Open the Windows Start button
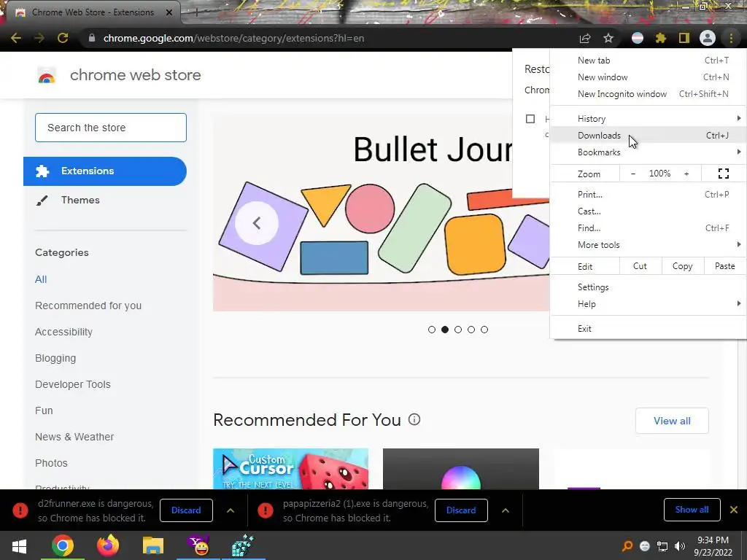 [x=19, y=546]
